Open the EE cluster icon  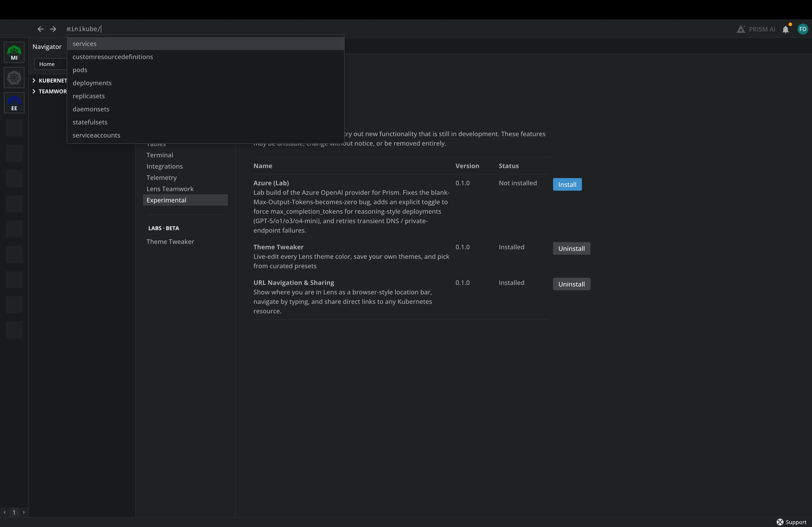tap(14, 103)
